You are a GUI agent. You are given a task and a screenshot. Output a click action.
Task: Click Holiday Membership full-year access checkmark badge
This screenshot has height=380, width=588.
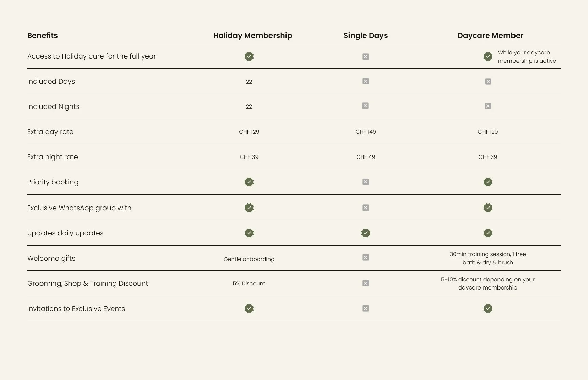pos(249,56)
